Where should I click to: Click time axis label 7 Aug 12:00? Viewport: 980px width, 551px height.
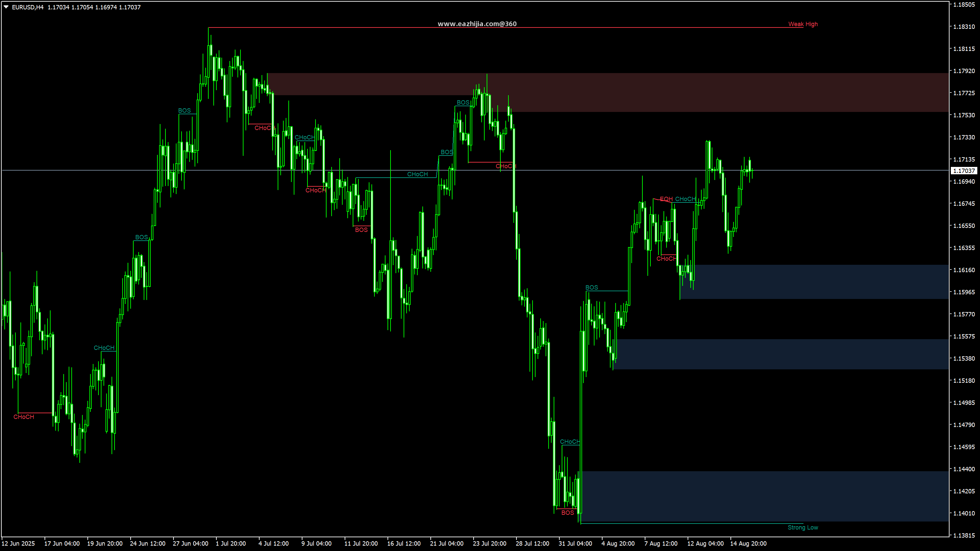click(661, 543)
